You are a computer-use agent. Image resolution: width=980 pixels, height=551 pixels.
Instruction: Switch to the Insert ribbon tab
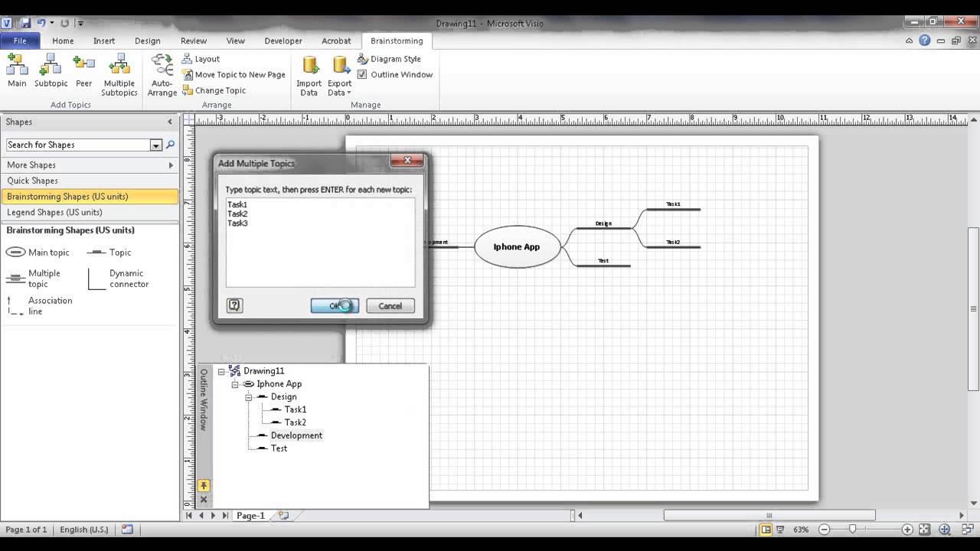pos(104,41)
